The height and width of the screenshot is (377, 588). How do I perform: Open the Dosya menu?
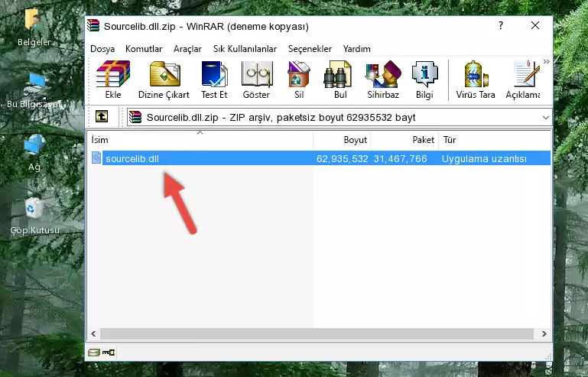pyautogui.click(x=102, y=49)
